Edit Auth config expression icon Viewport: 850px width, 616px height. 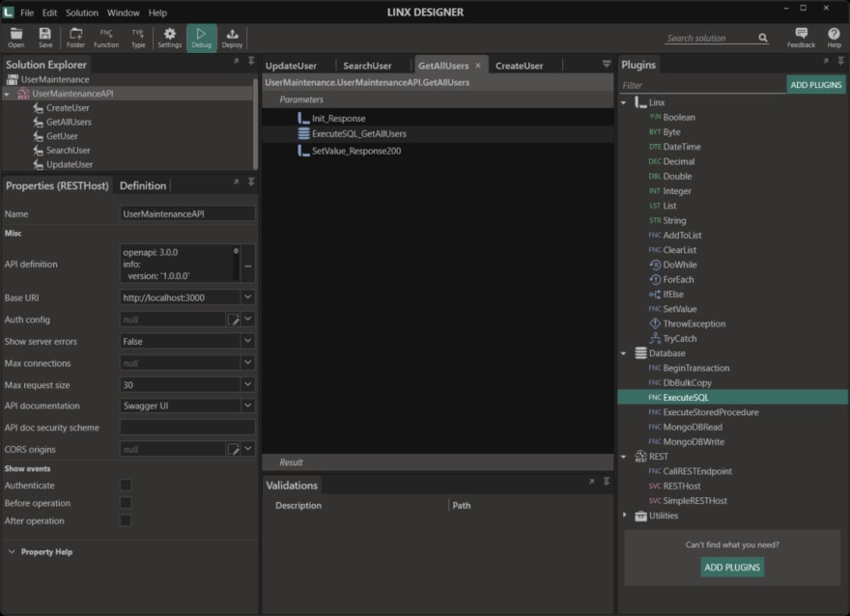tap(234, 320)
